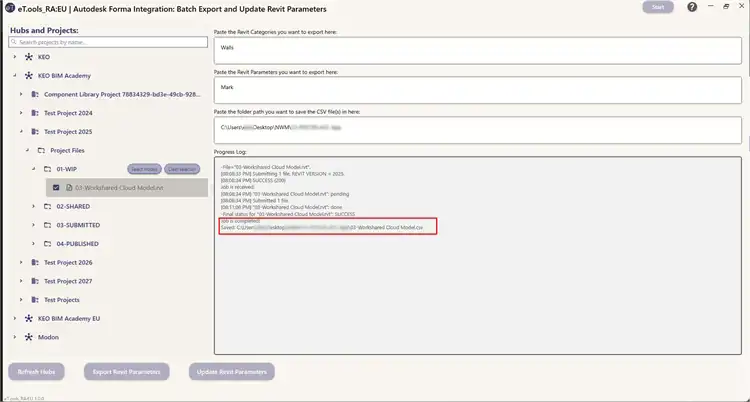This screenshot has width=750, height=402.
Task: Click the magnifier icon in project search
Action: point(14,42)
